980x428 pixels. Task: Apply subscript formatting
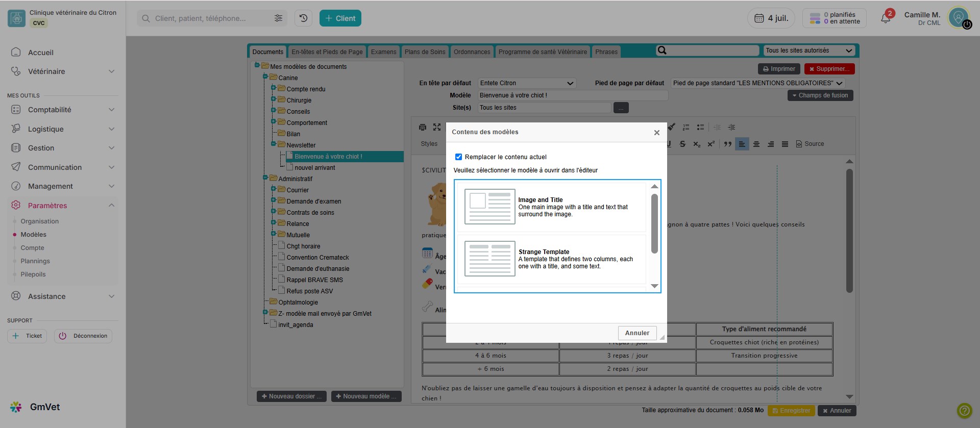pos(697,144)
